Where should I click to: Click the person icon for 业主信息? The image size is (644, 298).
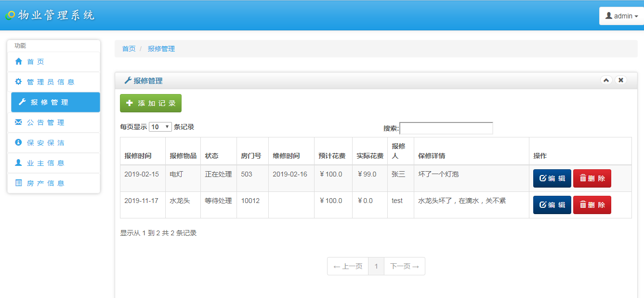19,163
